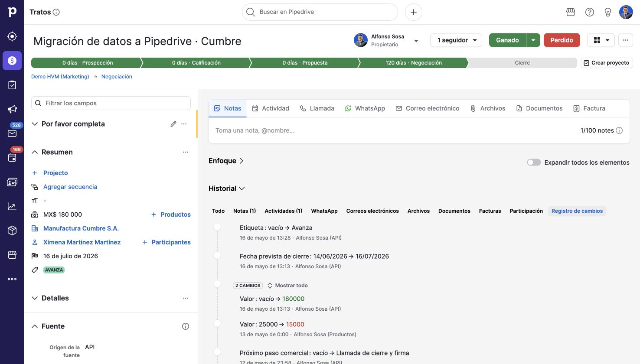Switch to the WhatsApp composer tab

click(365, 108)
